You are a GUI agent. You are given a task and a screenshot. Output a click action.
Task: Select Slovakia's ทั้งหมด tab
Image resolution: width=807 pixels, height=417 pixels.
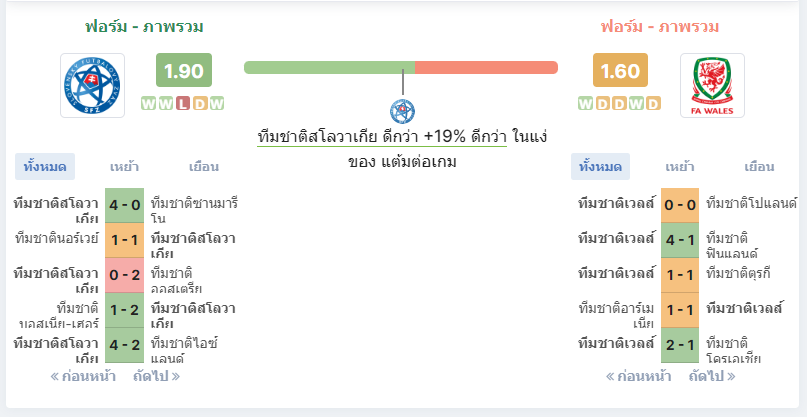click(x=45, y=167)
